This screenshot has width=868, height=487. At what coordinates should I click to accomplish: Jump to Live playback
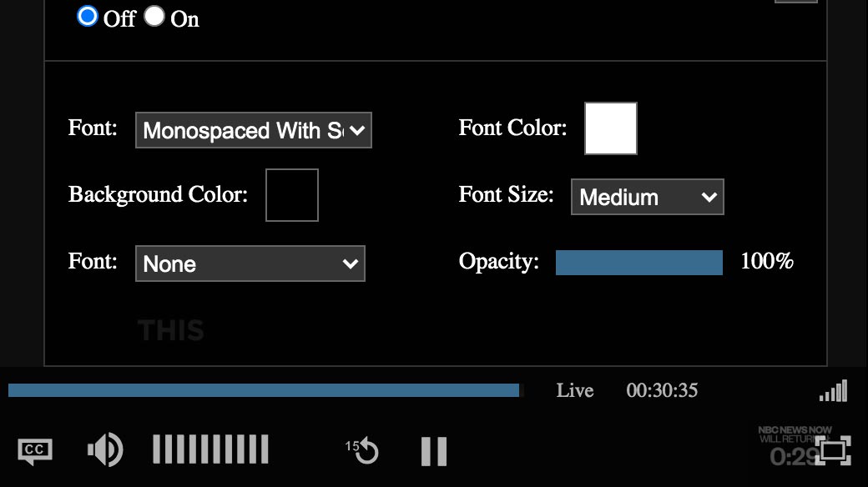point(574,390)
